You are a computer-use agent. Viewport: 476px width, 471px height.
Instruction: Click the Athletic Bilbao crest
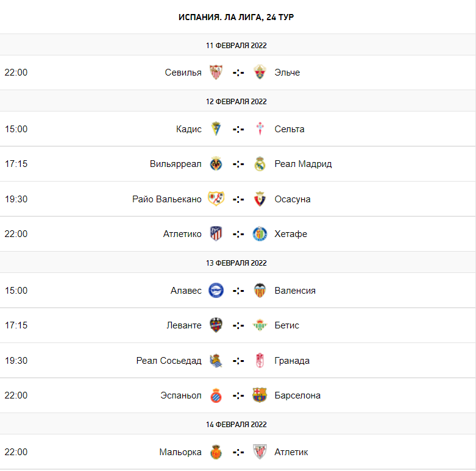260,452
